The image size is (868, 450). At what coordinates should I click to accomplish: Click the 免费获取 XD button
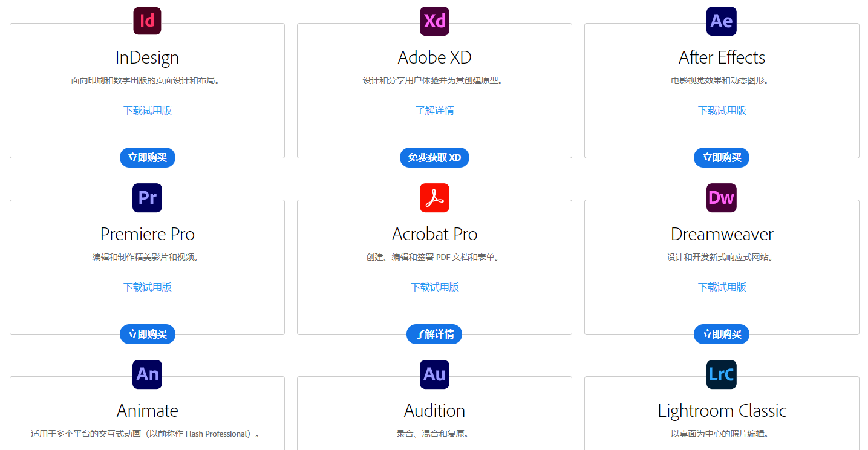[434, 158]
